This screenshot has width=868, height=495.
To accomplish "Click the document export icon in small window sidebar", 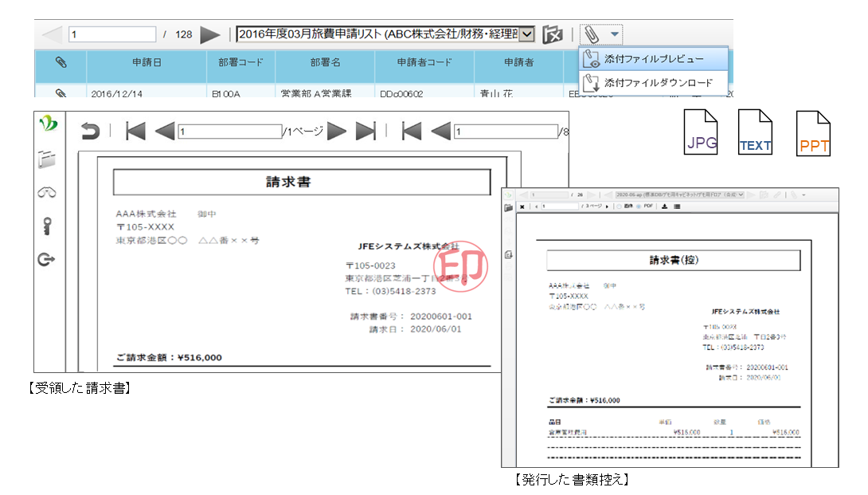I will (509, 254).
